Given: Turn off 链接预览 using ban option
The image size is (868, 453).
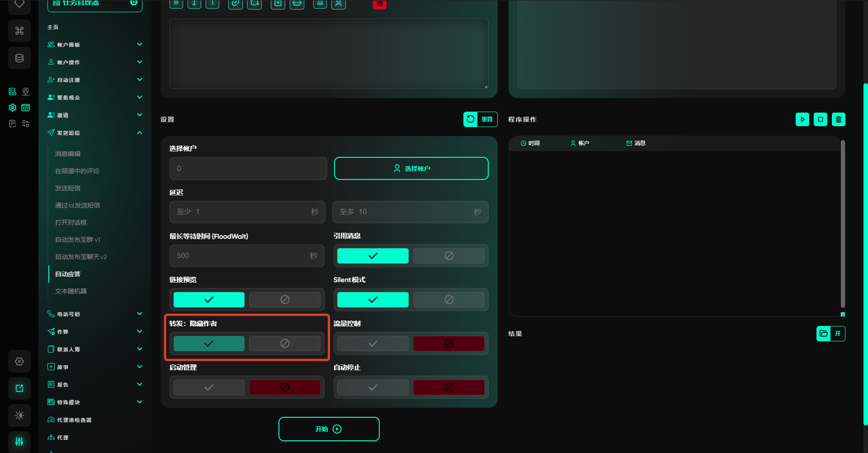Looking at the screenshot, I should tap(284, 300).
